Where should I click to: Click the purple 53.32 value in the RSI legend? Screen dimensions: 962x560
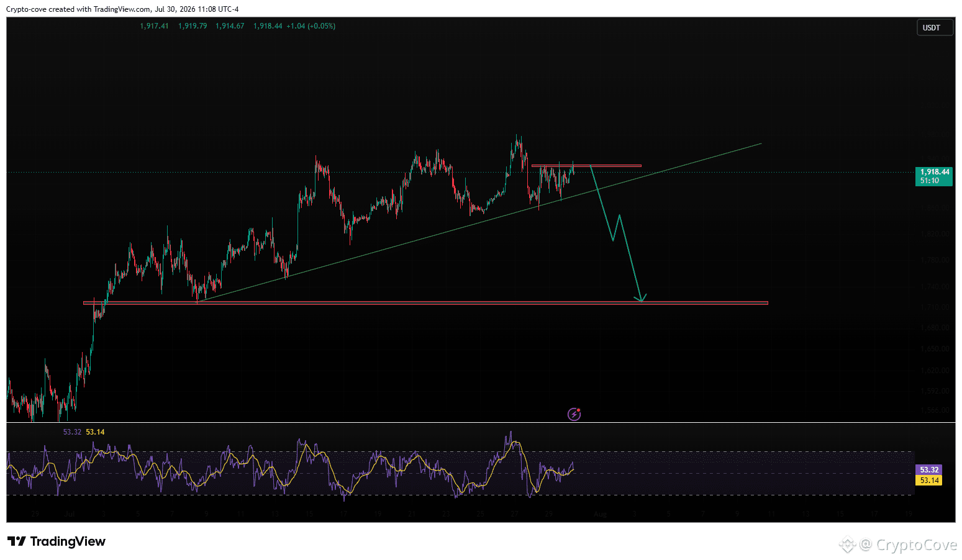point(72,432)
